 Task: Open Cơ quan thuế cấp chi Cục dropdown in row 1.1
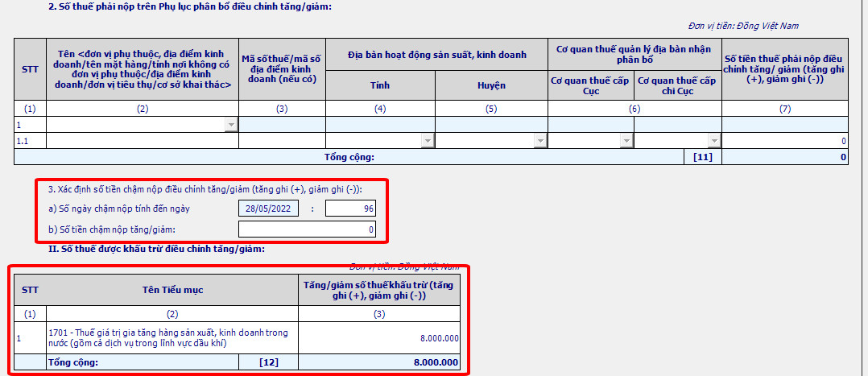(714, 141)
